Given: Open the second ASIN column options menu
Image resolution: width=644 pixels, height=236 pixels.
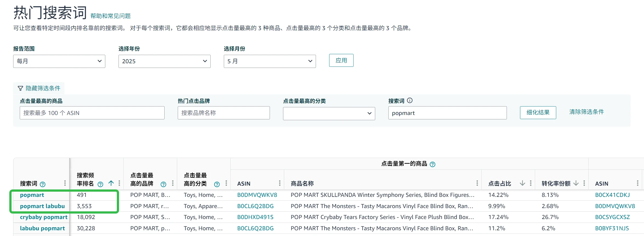Looking at the screenshot, I should pyautogui.click(x=638, y=183).
